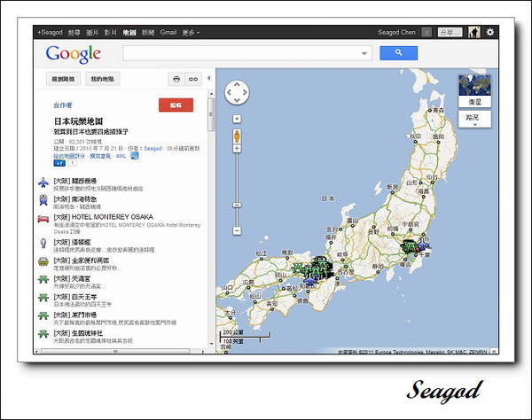Open the News item in top bar
The width and height of the screenshot is (532, 420).
[x=148, y=33]
